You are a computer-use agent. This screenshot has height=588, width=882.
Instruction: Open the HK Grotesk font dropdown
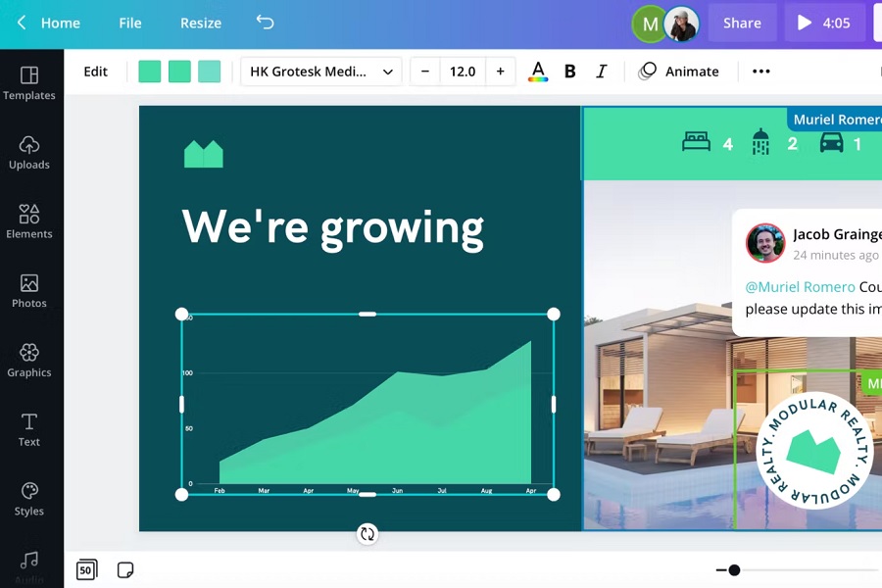point(320,72)
